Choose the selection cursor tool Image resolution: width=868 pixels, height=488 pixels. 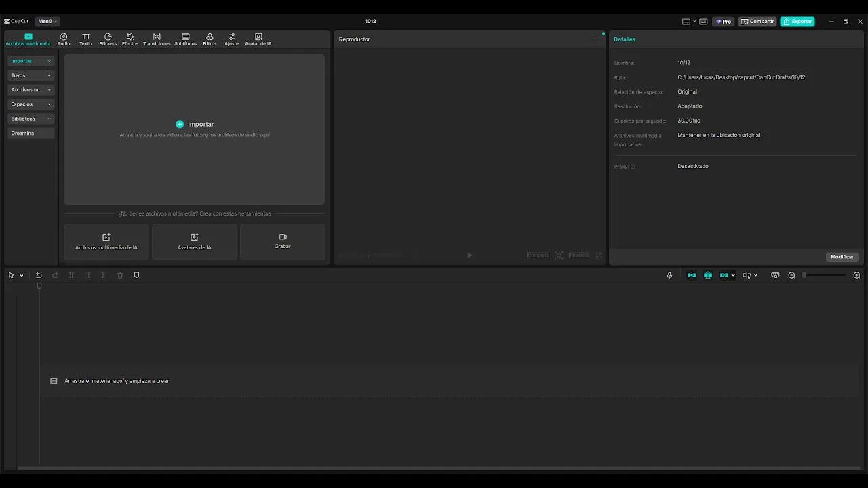click(x=11, y=275)
